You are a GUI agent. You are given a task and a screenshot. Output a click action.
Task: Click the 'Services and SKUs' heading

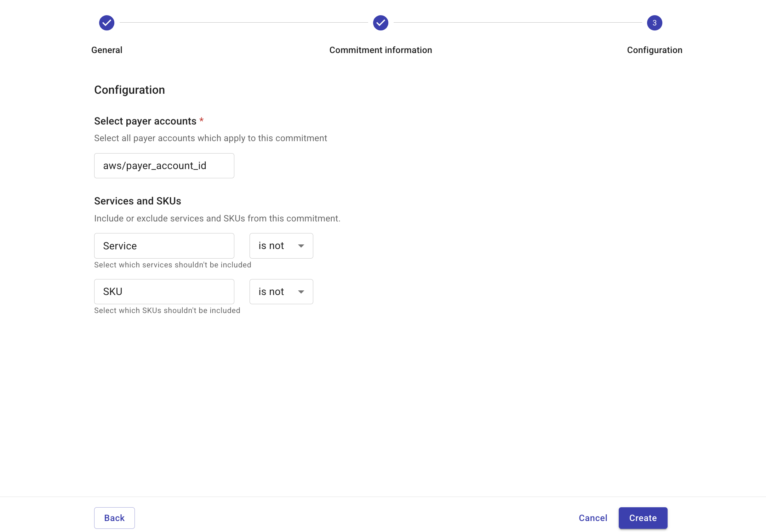pyautogui.click(x=138, y=201)
